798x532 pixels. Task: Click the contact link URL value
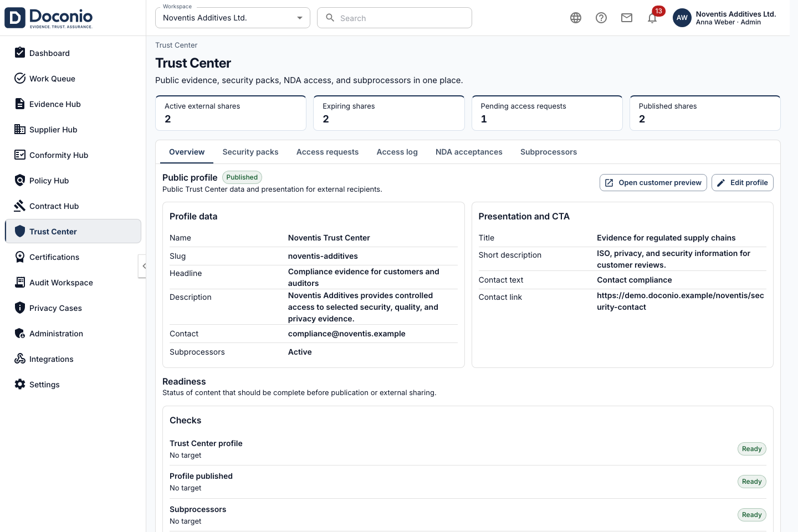[x=681, y=301]
